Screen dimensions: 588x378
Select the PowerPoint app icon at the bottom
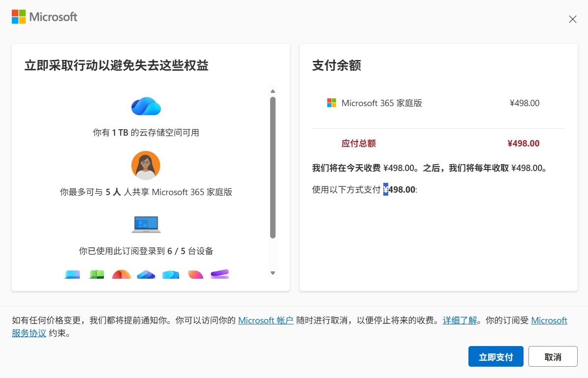(x=121, y=275)
